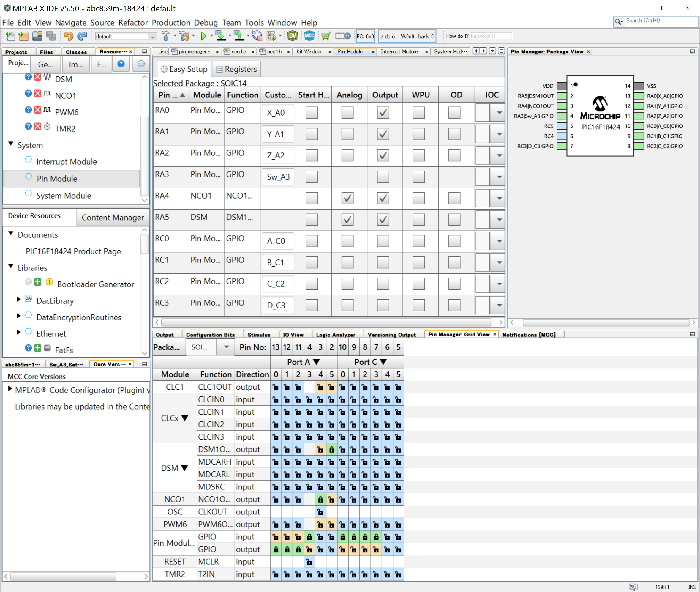Undo the last action with the toolbar arrow
This screenshot has width=700, height=592.
(68, 36)
